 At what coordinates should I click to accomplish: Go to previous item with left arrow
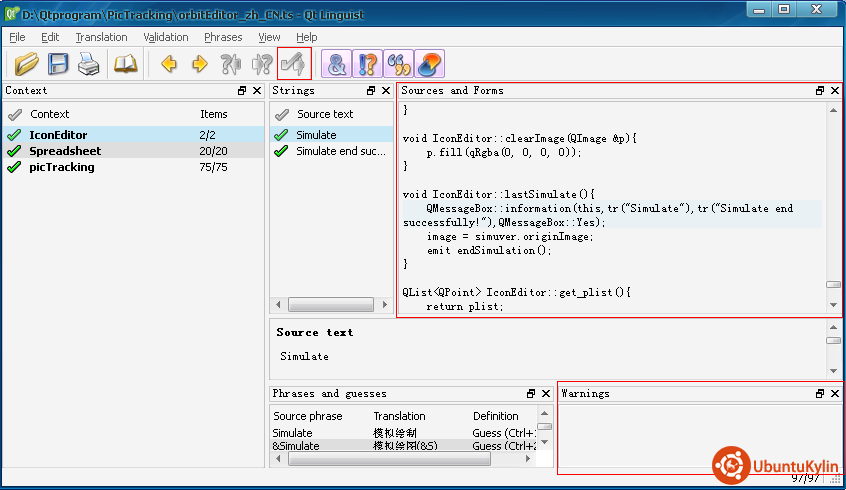pos(169,64)
